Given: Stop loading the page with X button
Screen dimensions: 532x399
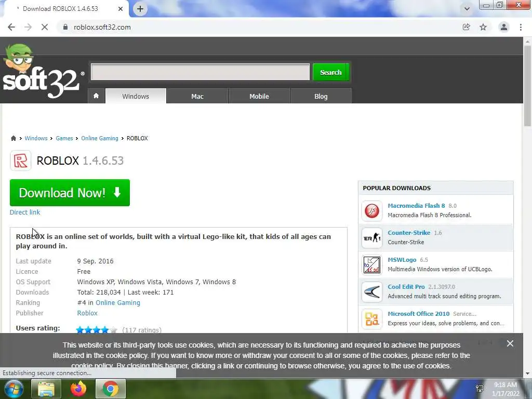Looking at the screenshot, I should coord(45,27).
